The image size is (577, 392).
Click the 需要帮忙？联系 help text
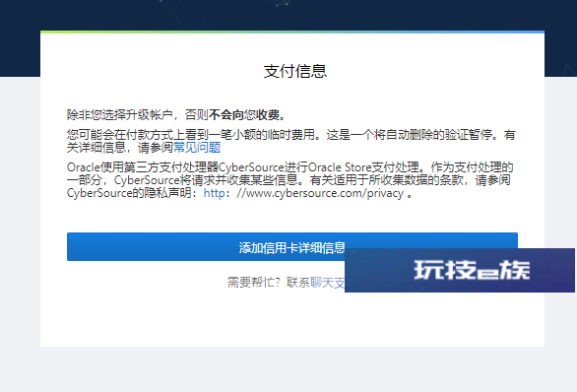point(269,283)
